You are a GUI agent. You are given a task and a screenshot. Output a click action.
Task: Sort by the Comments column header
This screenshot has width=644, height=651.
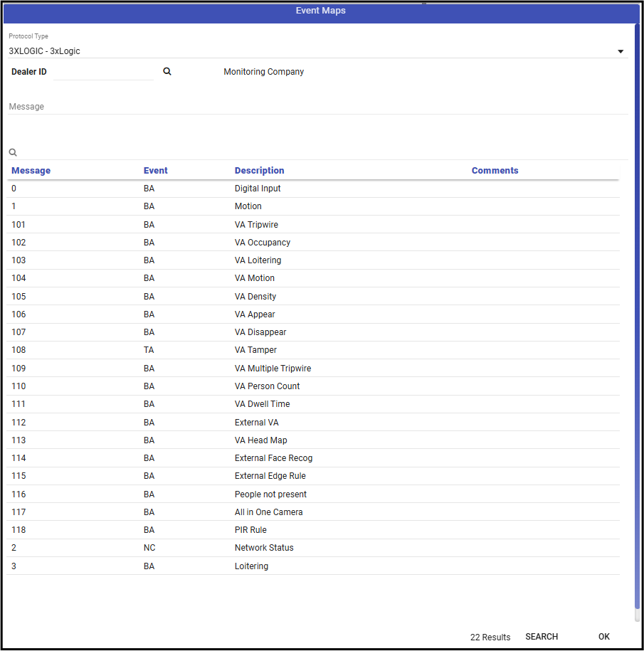coord(495,171)
